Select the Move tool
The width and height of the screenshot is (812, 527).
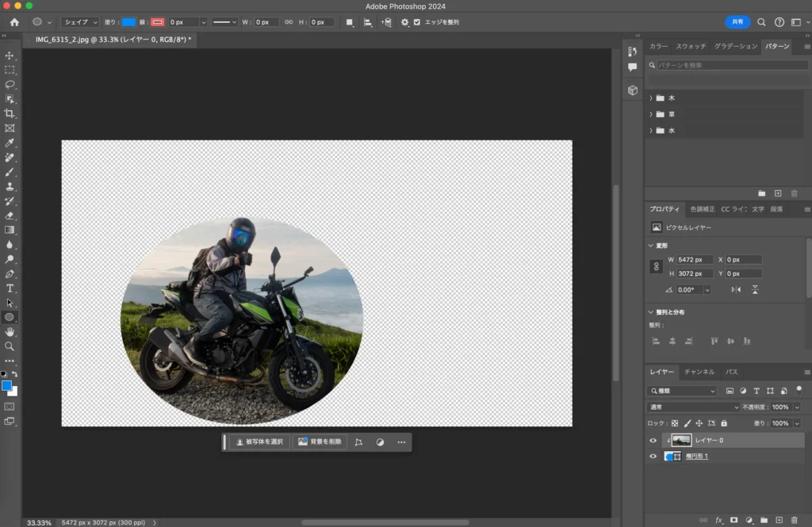coord(10,55)
